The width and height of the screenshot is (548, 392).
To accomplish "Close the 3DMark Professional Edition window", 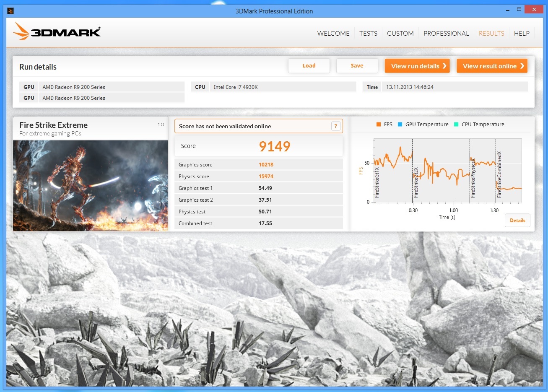I will [534, 10].
